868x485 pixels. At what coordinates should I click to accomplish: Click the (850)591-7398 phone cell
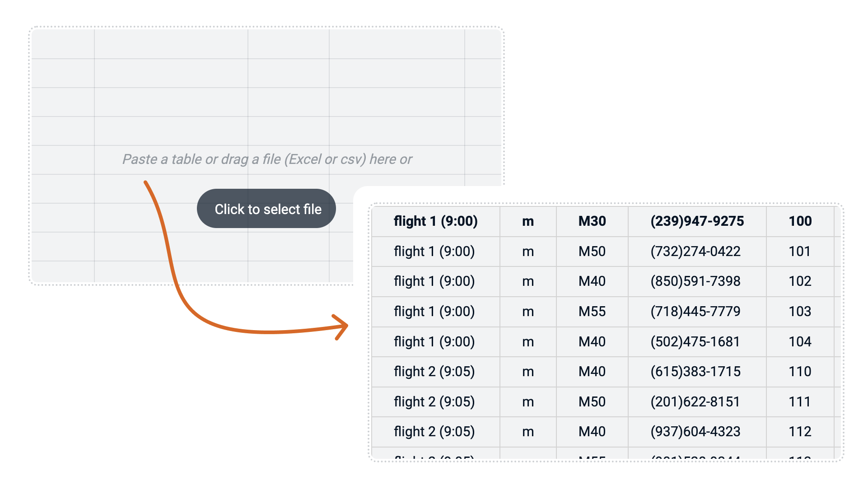(x=695, y=281)
